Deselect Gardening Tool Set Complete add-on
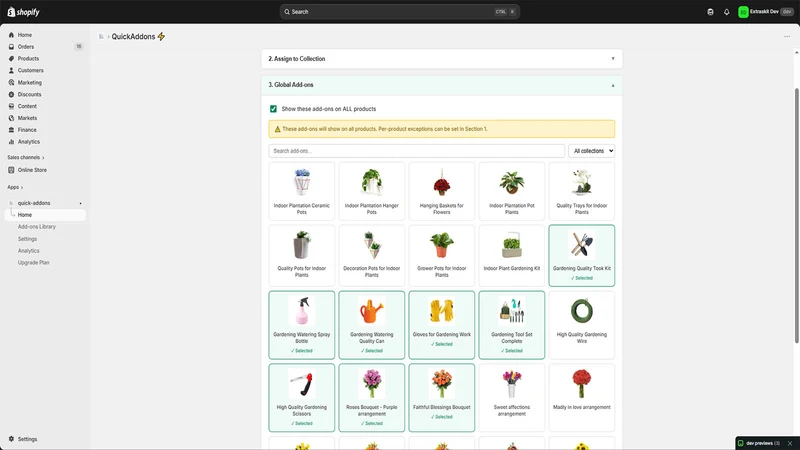Screen dimensions: 800x450 coord(512,325)
